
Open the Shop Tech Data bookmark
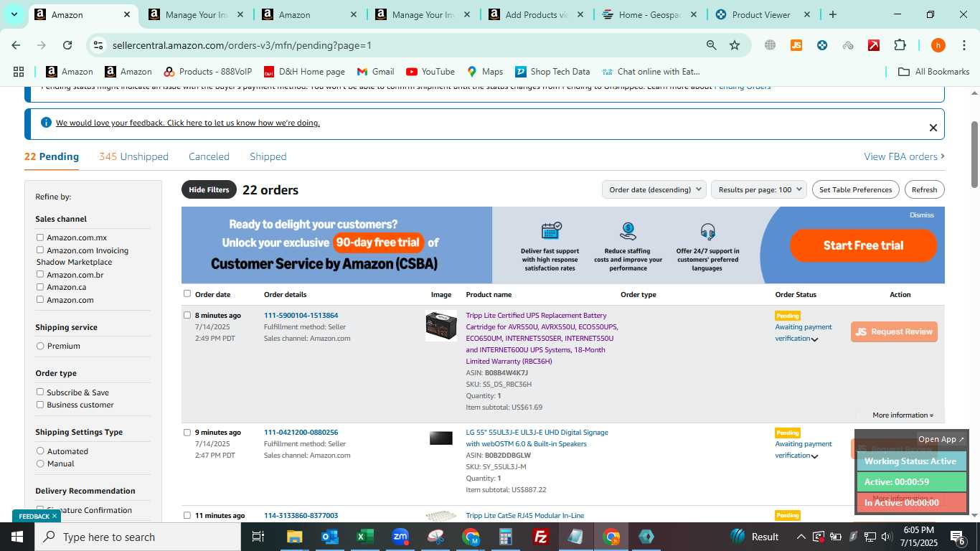pyautogui.click(x=552, y=72)
